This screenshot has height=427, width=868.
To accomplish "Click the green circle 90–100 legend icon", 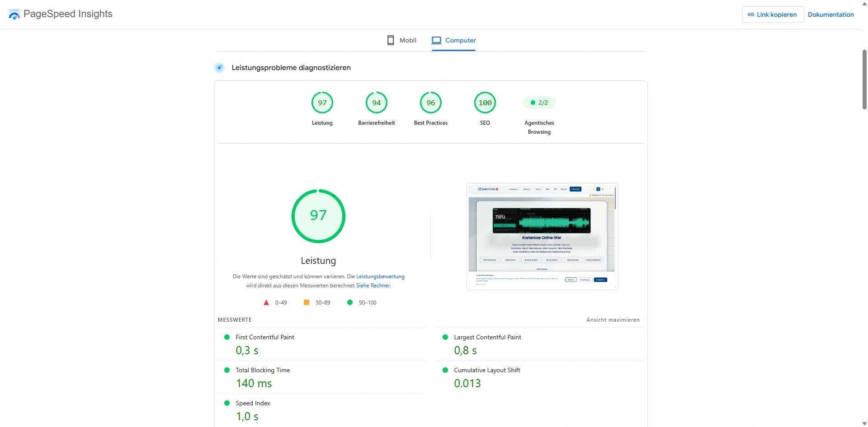I will pyautogui.click(x=349, y=302).
